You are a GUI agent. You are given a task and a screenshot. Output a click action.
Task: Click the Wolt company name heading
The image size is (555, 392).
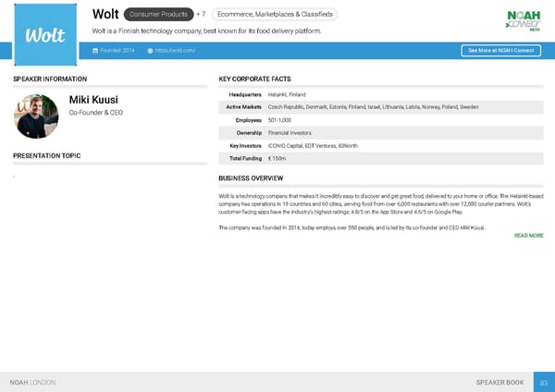pos(105,14)
